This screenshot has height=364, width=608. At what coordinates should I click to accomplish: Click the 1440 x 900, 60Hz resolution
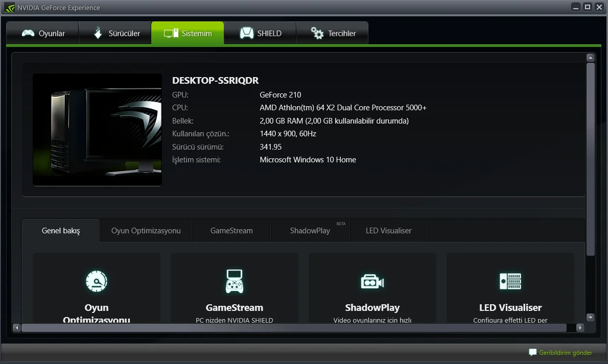tap(288, 134)
